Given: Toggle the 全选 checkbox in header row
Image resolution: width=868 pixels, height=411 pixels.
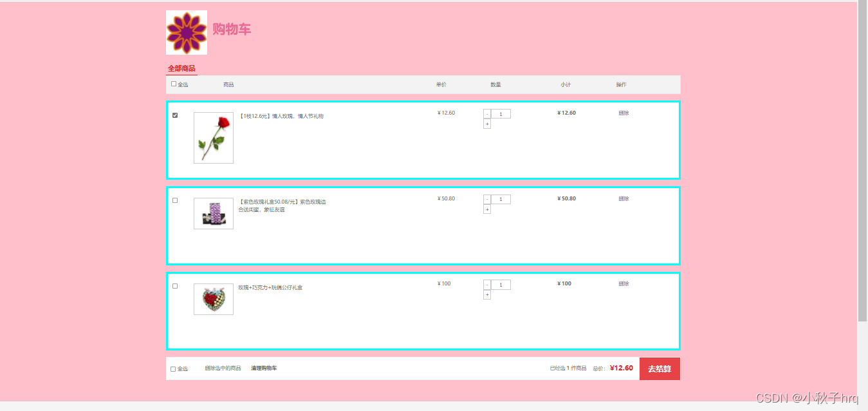Looking at the screenshot, I should 174,84.
